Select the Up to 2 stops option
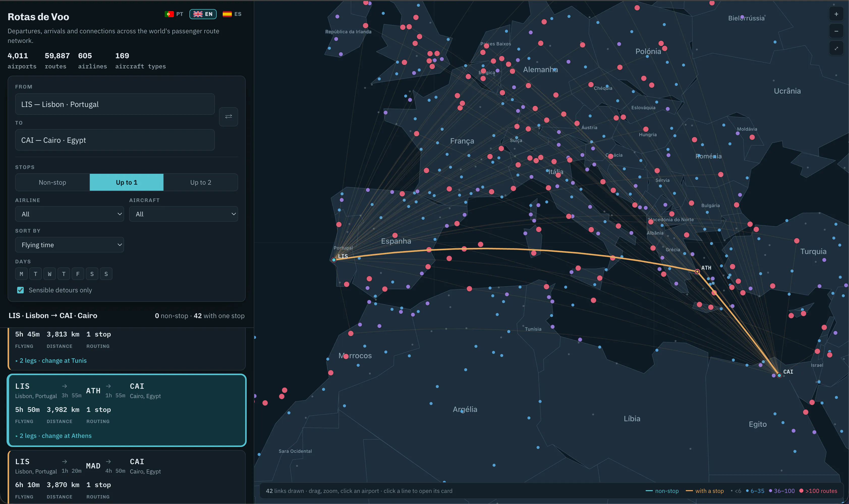Screen dimensions: 849x504 (x=201, y=182)
